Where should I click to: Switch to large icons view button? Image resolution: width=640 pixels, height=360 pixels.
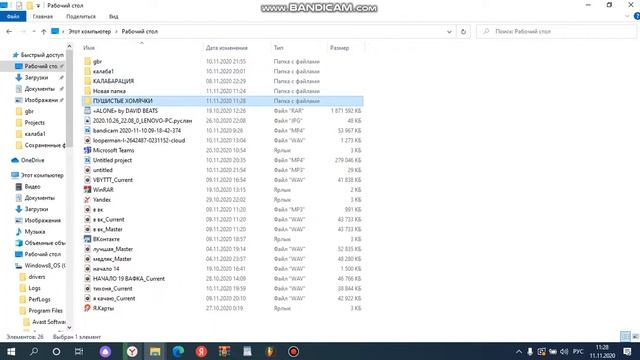coord(635,337)
